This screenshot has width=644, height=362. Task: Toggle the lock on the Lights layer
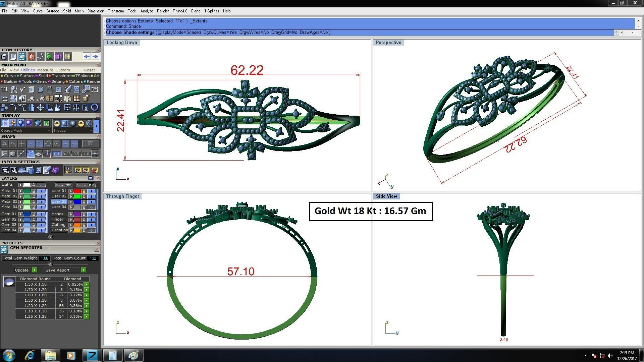[x=34, y=185]
